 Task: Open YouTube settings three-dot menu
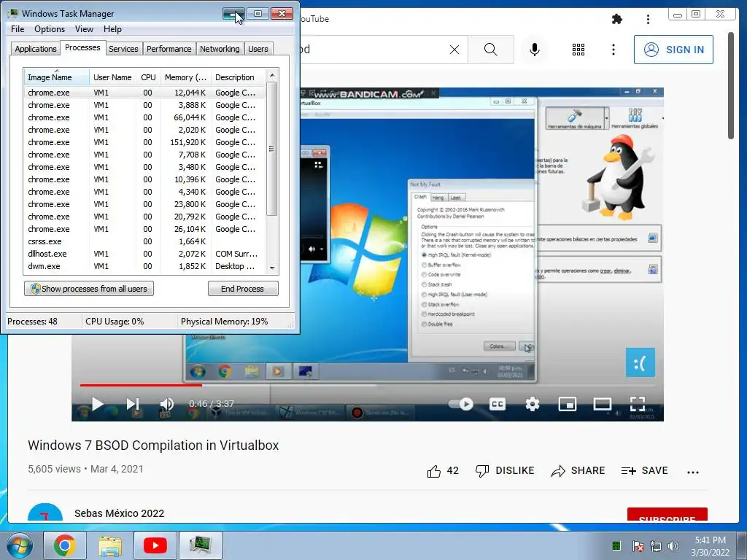pos(613,50)
